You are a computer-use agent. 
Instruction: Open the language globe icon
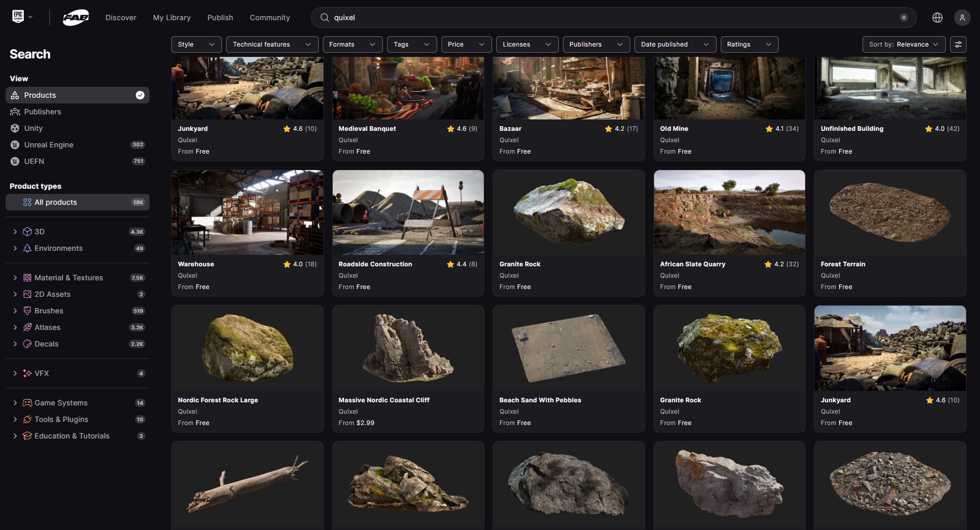click(x=937, y=18)
